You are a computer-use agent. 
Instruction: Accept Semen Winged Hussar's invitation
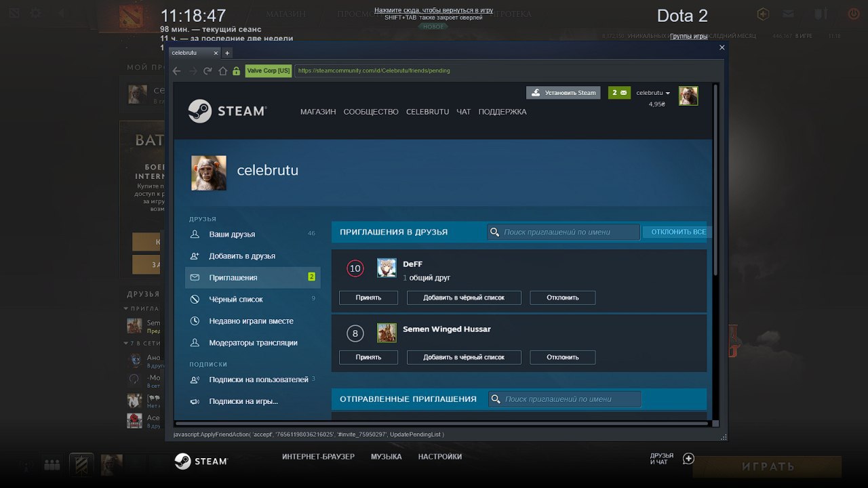pyautogui.click(x=368, y=357)
